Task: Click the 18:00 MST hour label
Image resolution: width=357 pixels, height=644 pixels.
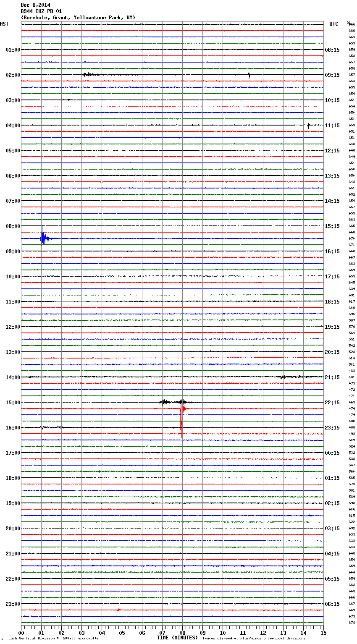Action: tap(13, 478)
